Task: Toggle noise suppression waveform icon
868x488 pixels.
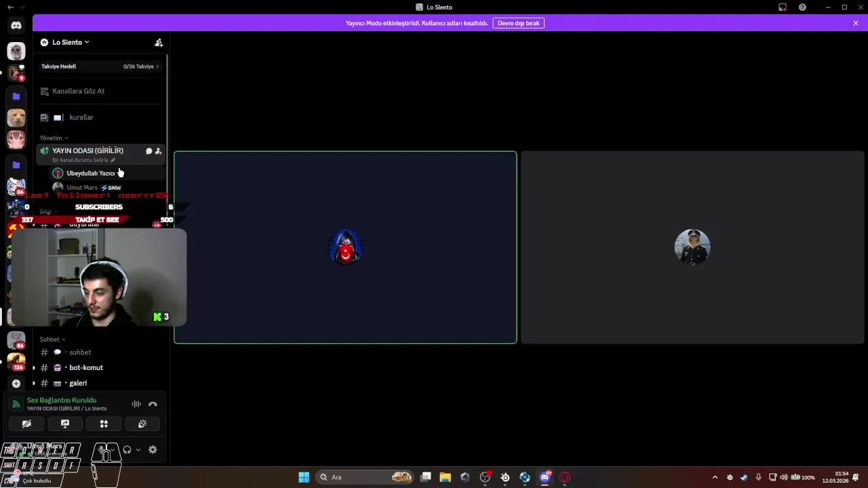Action: [136, 404]
